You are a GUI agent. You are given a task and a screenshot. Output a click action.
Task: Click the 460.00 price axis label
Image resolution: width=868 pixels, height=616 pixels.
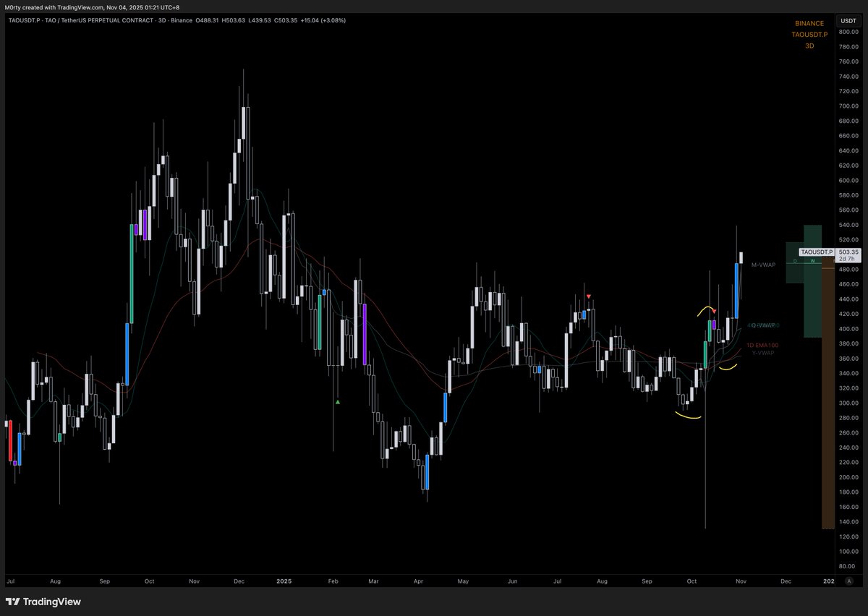848,284
